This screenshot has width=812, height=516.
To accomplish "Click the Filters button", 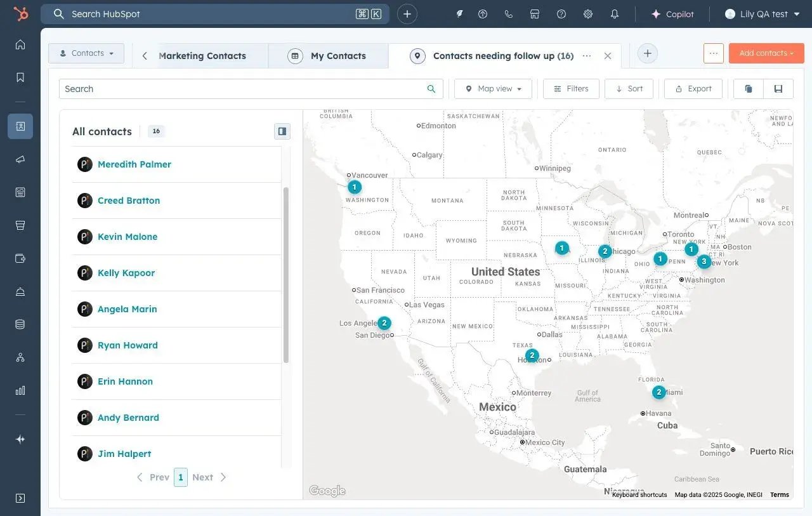I will (x=571, y=89).
